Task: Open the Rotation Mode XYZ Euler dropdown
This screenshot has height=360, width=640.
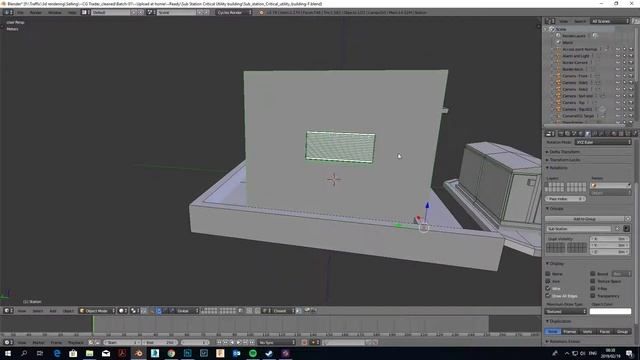Action: [603, 142]
